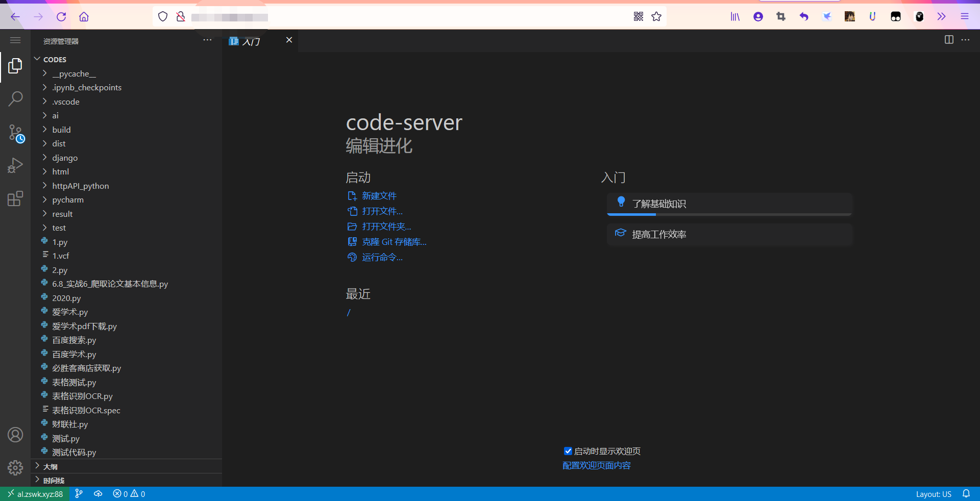The image size is (980, 501).
Task: Open the Run and Debug view icon
Action: click(15, 165)
